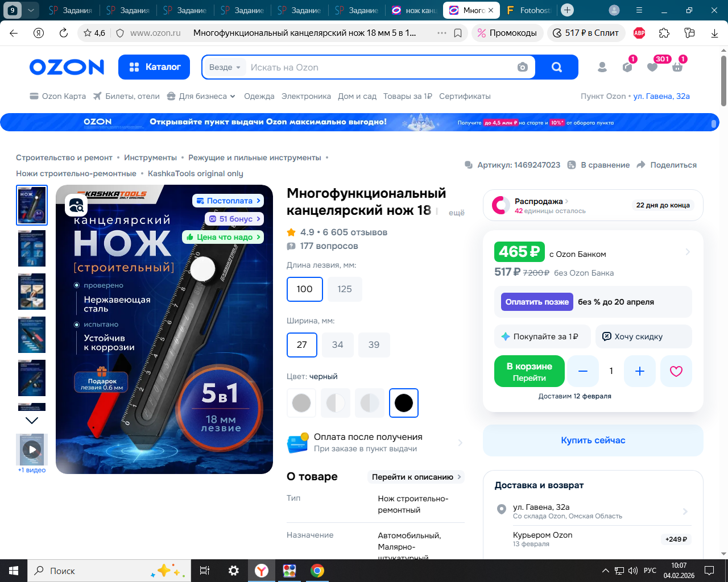This screenshot has width=728, height=582.
Task: Open the Yandex account avatar icon
Action: pyautogui.click(x=614, y=10)
